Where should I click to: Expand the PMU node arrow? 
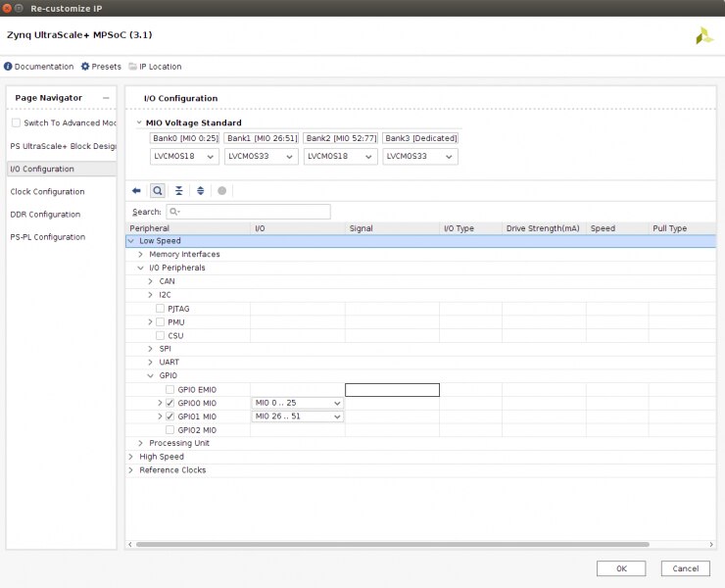[150, 321]
